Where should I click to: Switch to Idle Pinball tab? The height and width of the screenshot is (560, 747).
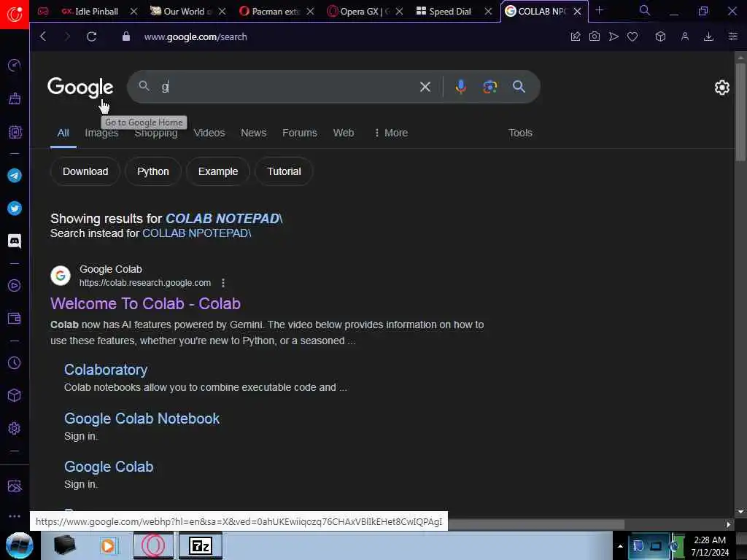[x=97, y=11]
